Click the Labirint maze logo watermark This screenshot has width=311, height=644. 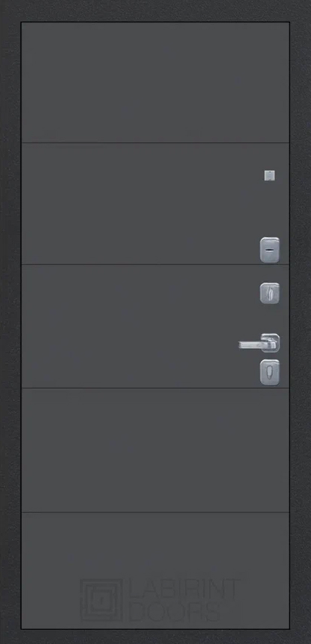coord(101,600)
